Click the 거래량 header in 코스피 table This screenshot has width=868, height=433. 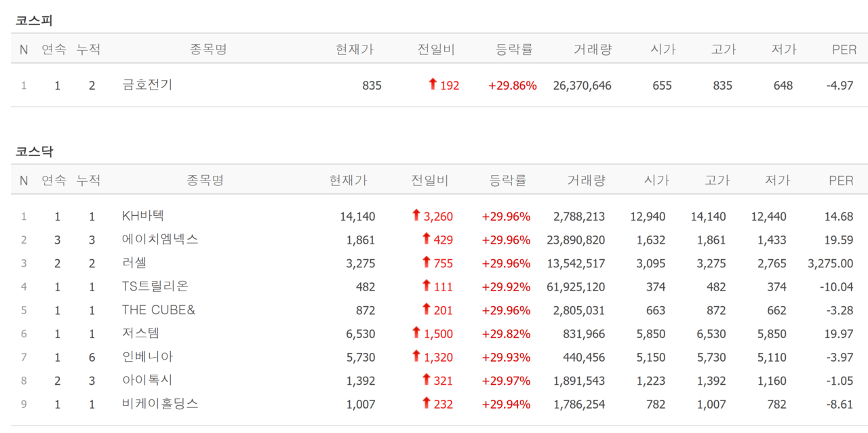coord(593,49)
